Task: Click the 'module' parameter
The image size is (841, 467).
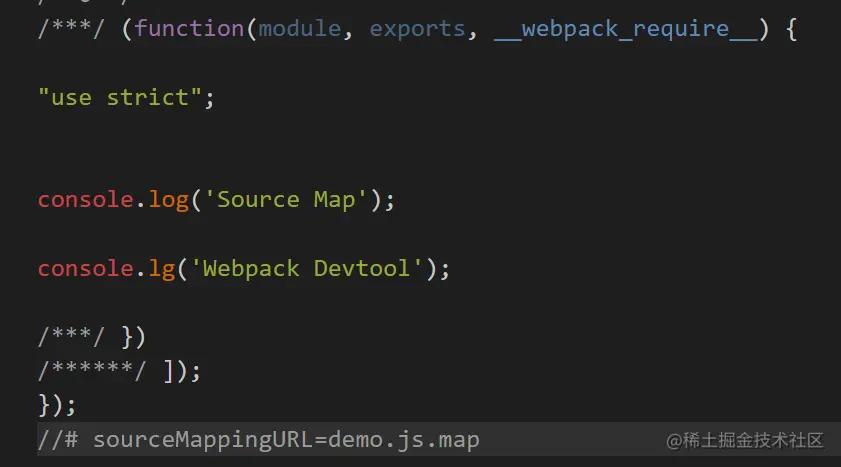Action: coord(300,28)
